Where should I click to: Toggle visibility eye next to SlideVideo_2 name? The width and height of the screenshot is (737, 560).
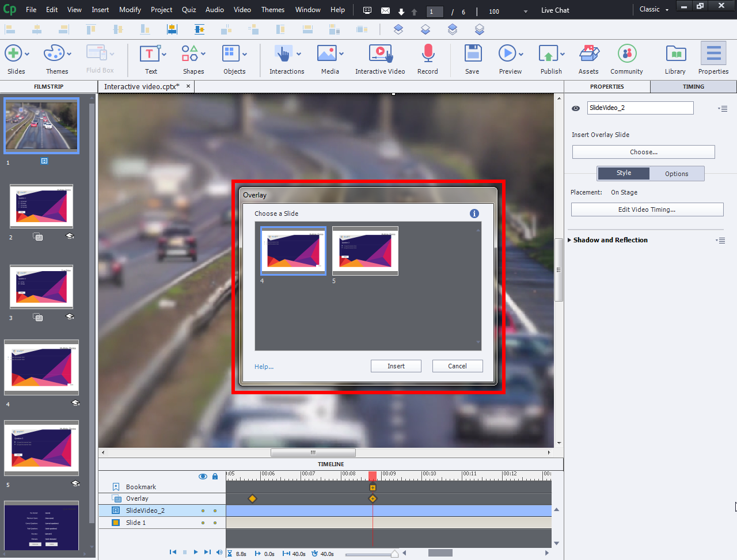(576, 108)
